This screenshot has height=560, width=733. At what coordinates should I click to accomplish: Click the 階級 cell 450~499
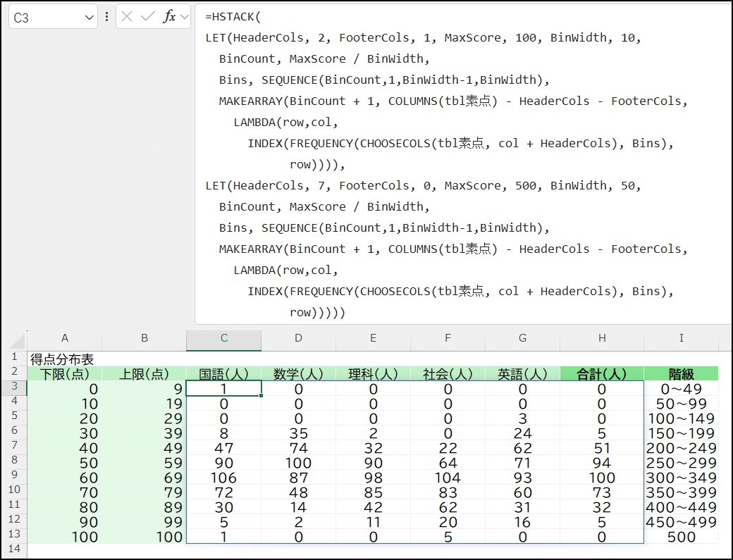(x=681, y=522)
